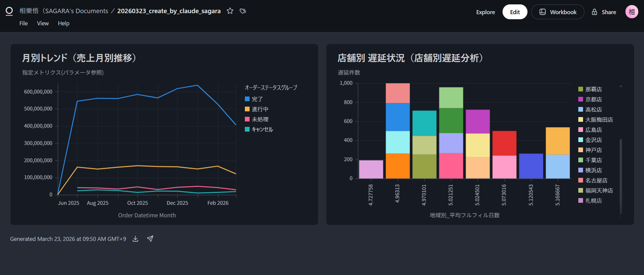Image resolution: width=644 pixels, height=275 pixels.
Task: Click the 未処理 pink legend swatch
Action: 247,119
